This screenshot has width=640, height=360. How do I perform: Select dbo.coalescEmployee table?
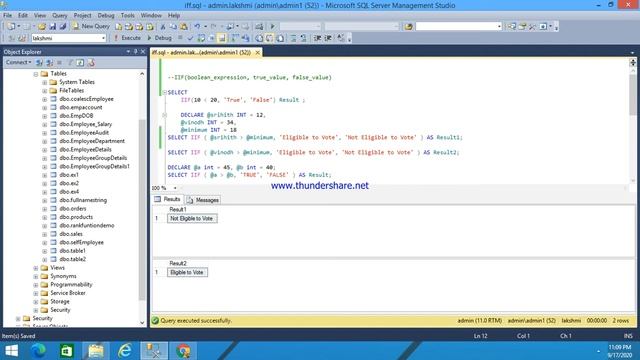pyautogui.click(x=86, y=99)
